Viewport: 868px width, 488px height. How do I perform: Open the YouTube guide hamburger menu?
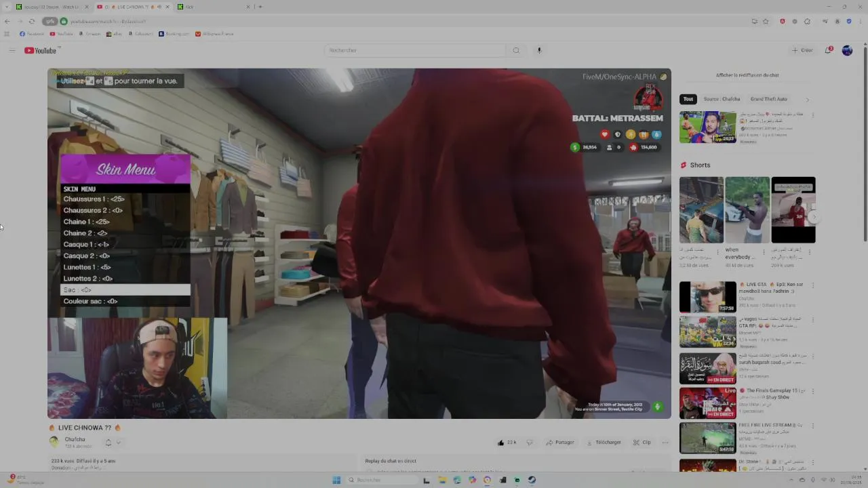[12, 50]
